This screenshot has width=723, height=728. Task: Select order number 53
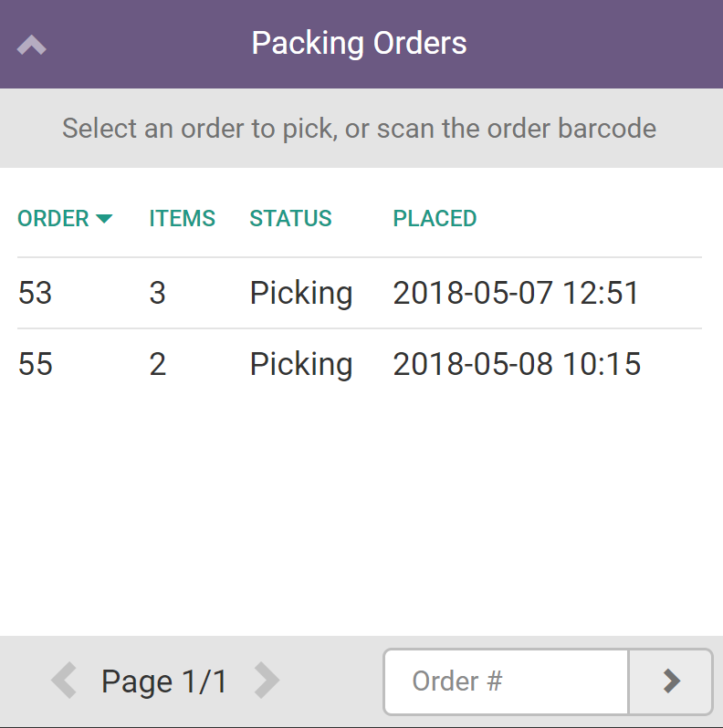36,293
